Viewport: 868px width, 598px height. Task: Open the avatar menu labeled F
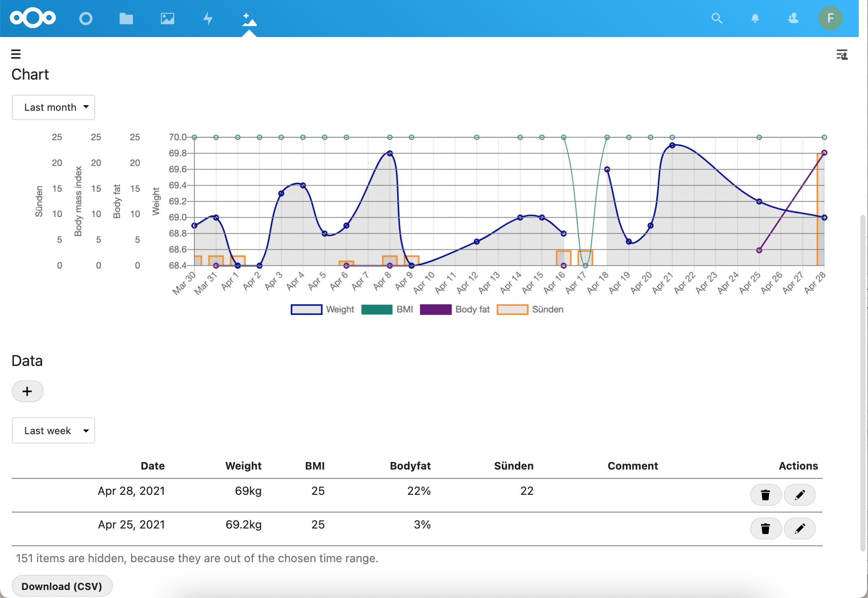point(831,18)
